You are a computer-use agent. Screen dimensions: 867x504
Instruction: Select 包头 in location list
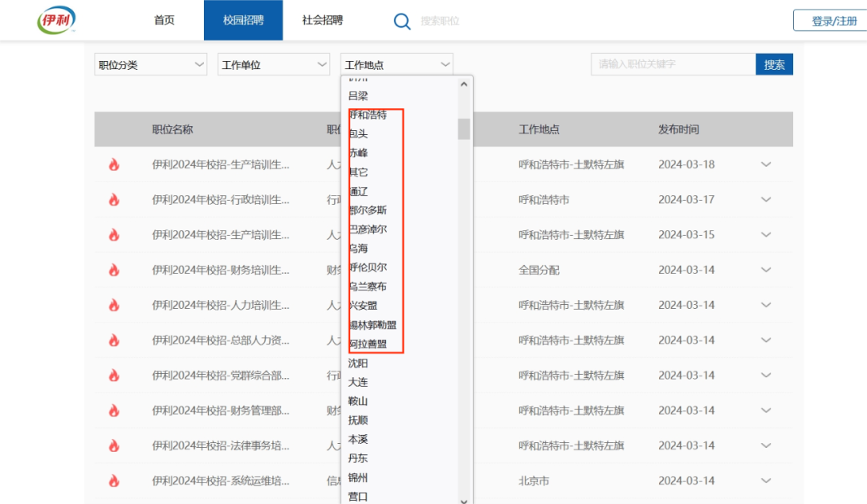[x=358, y=134]
